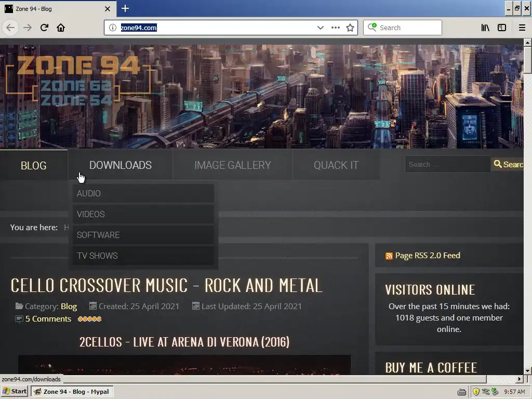
Task: Click 2CELLOS Live at Arena di Verona heading
Action: tap(184, 342)
